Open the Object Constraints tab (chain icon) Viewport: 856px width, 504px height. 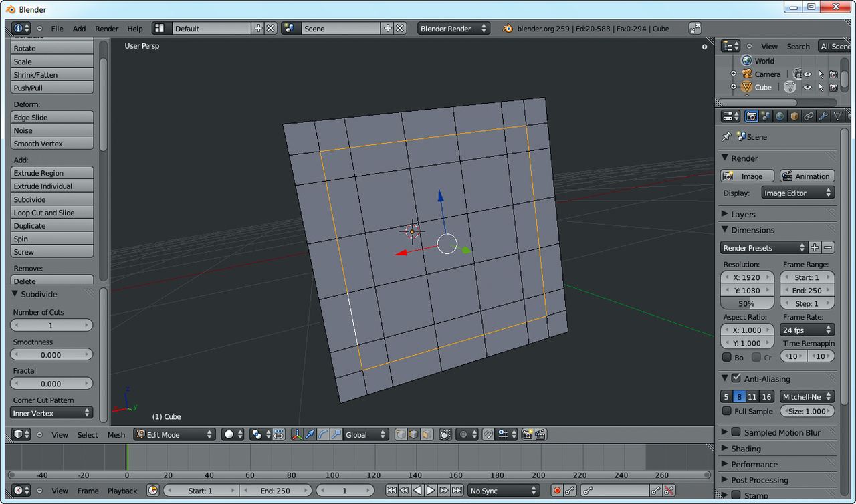pyautogui.click(x=809, y=116)
